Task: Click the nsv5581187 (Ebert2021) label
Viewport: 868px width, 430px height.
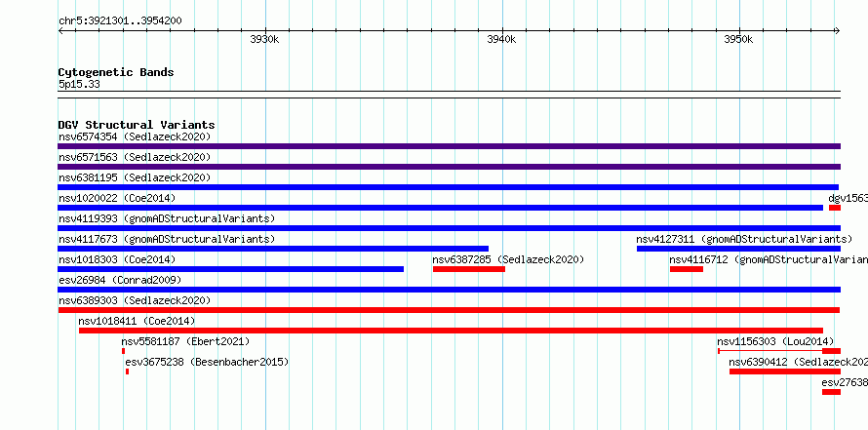Action: point(185,341)
